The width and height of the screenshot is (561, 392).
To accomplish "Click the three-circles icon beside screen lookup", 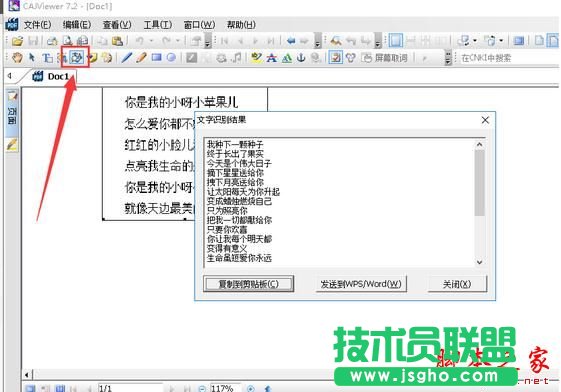I will [351, 57].
